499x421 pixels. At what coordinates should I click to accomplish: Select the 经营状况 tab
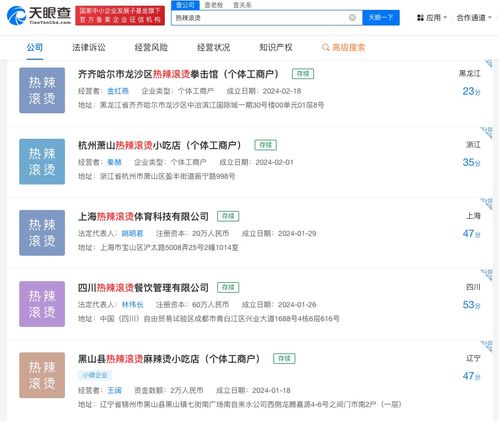(x=213, y=47)
